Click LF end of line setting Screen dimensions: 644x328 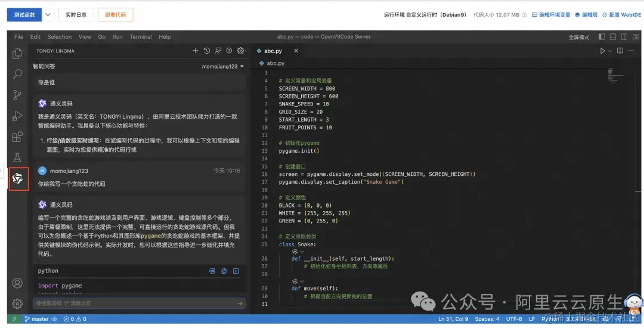click(x=532, y=319)
